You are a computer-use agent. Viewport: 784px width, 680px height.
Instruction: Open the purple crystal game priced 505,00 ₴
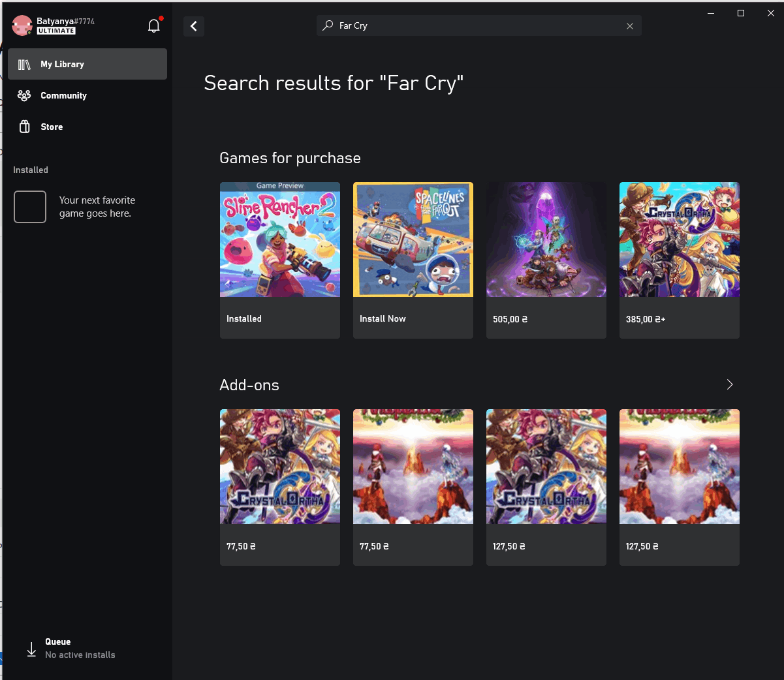tap(546, 260)
